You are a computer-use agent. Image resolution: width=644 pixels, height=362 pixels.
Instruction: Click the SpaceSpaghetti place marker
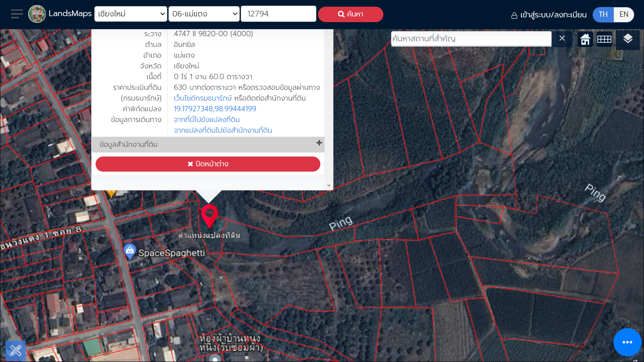pos(130,251)
